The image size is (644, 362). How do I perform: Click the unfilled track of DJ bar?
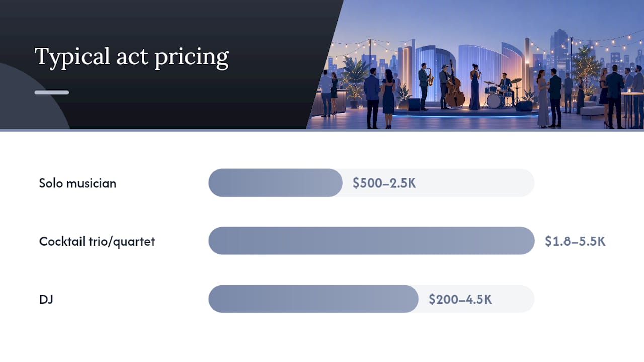[x=476, y=299]
